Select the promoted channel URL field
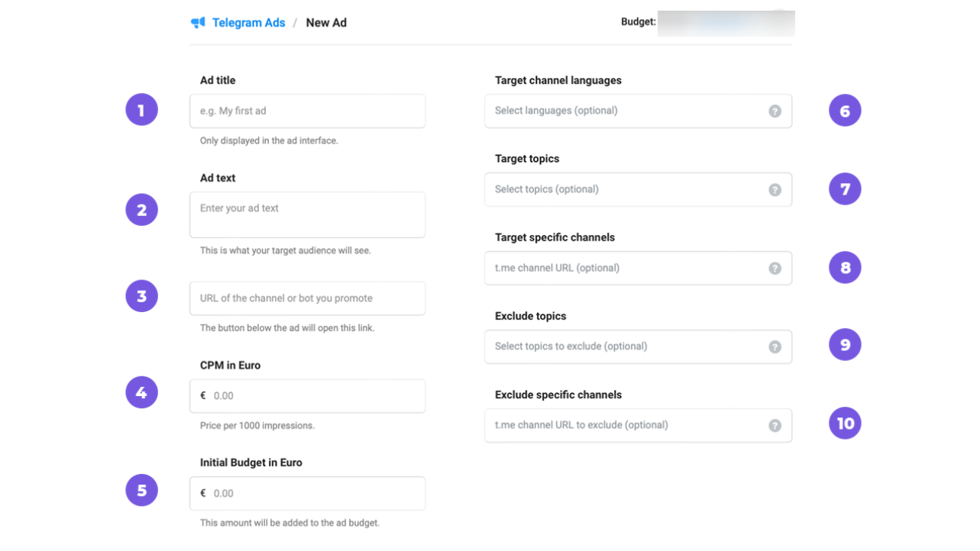Image resolution: width=980 pixels, height=551 pixels. pyautogui.click(x=307, y=298)
